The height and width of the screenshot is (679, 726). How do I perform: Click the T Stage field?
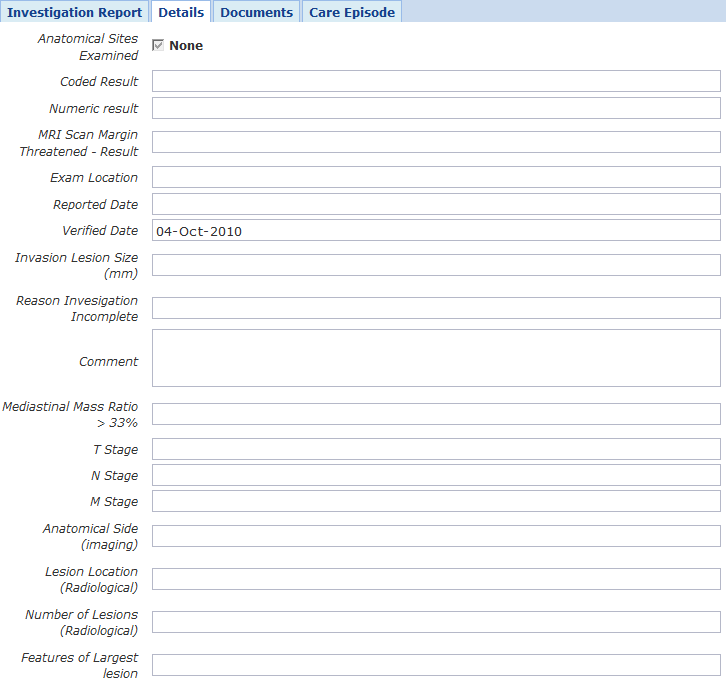click(436, 449)
